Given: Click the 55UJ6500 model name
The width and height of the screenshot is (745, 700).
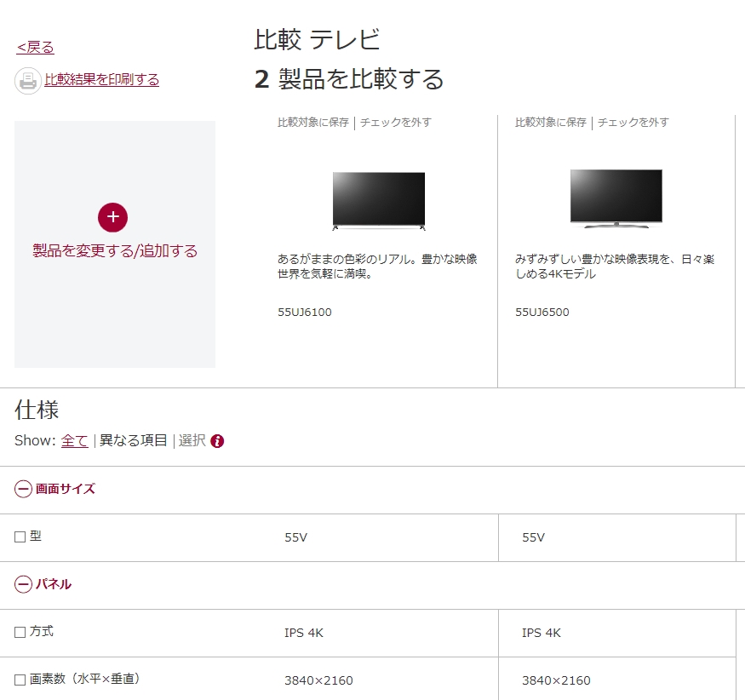Looking at the screenshot, I should point(542,313).
